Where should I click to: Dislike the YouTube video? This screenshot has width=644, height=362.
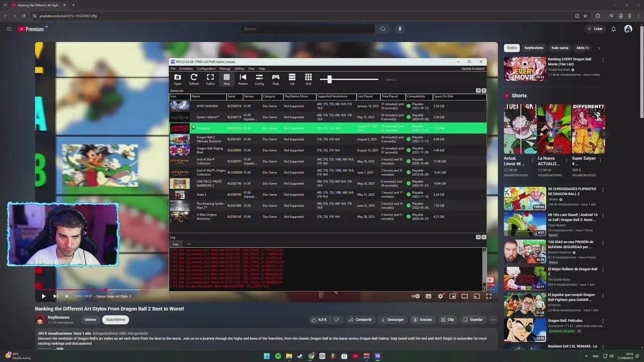[x=337, y=320]
